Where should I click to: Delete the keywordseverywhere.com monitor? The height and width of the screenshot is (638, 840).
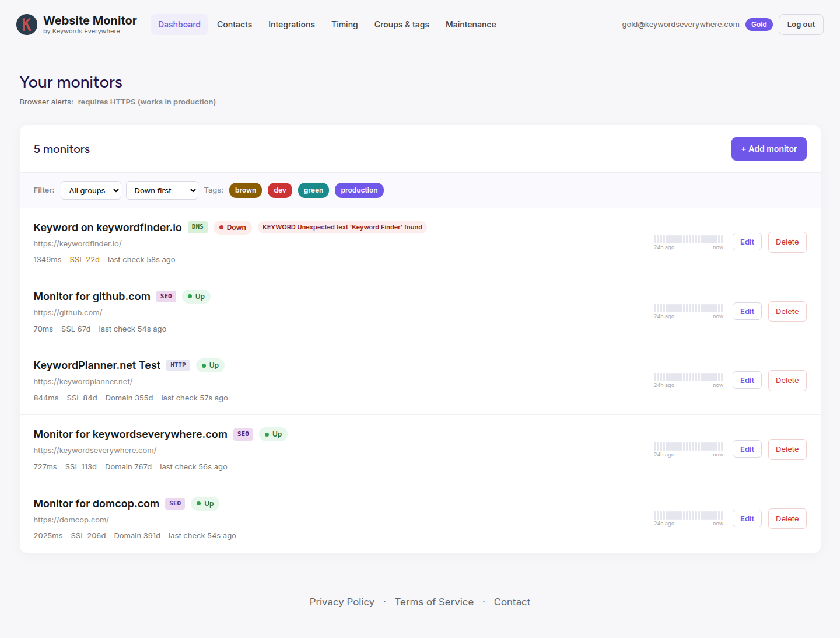(x=787, y=449)
